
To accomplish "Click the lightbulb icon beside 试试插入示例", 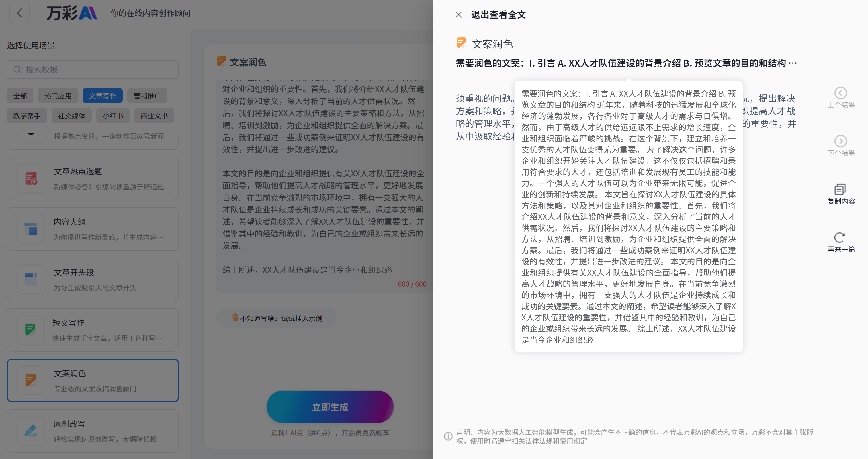I will tap(235, 317).
